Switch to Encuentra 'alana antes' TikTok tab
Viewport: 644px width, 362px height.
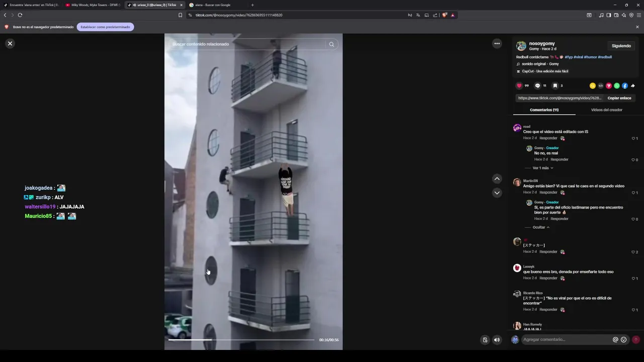tap(31, 5)
